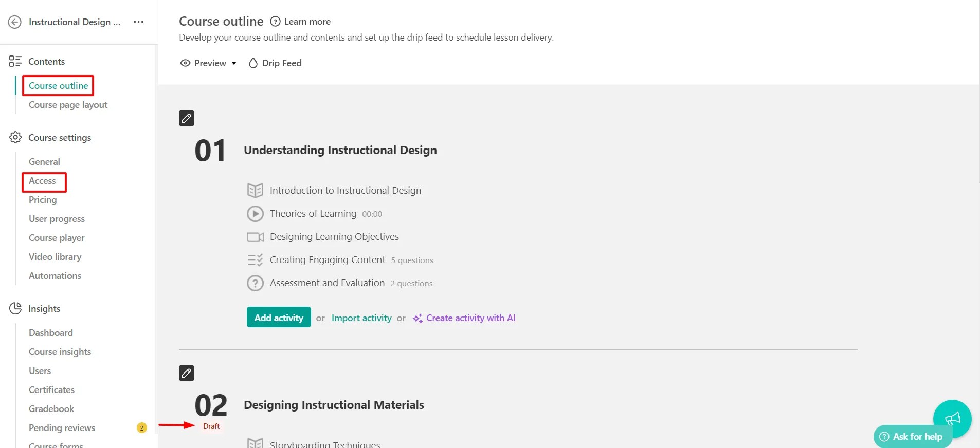Open Import activity link
Screen dimensions: 980x448
[361, 318]
